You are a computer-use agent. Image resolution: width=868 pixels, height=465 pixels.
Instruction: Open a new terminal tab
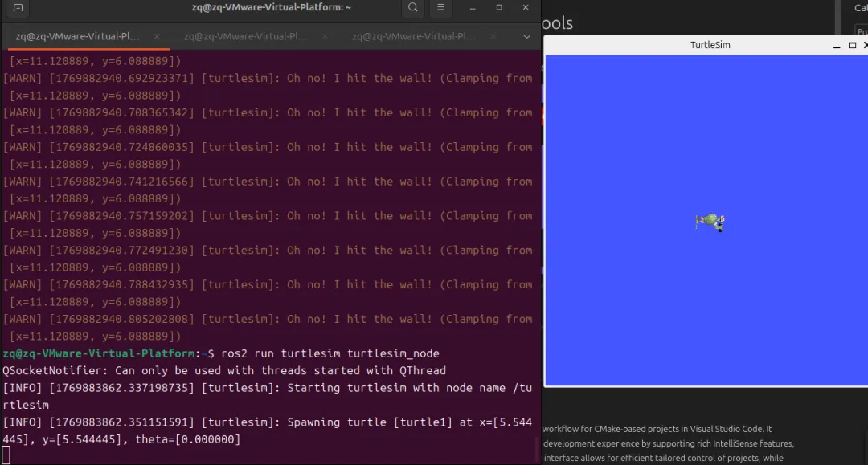[18, 8]
